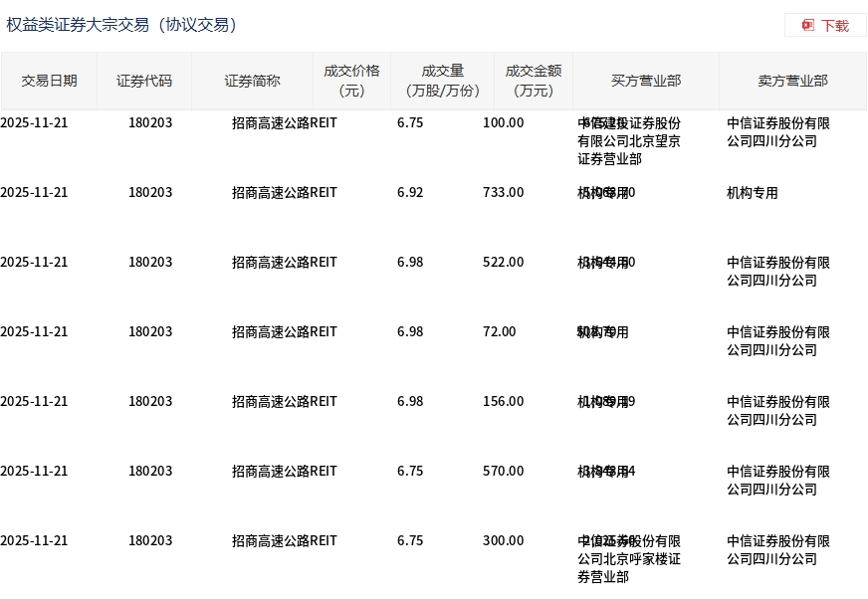Viewport: 868px width, 599px height.
Task: Click the 下载 download button
Action: (825, 26)
